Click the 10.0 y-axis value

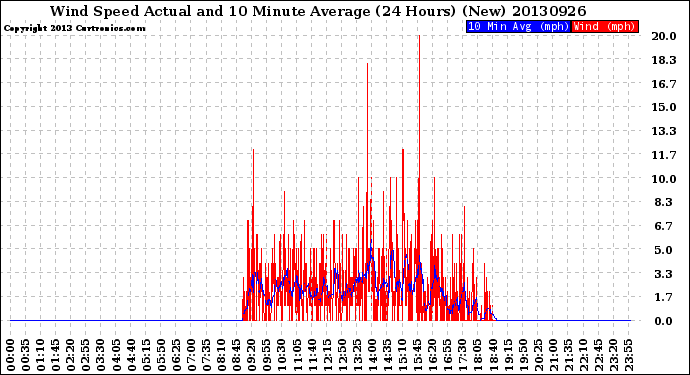[664, 179]
